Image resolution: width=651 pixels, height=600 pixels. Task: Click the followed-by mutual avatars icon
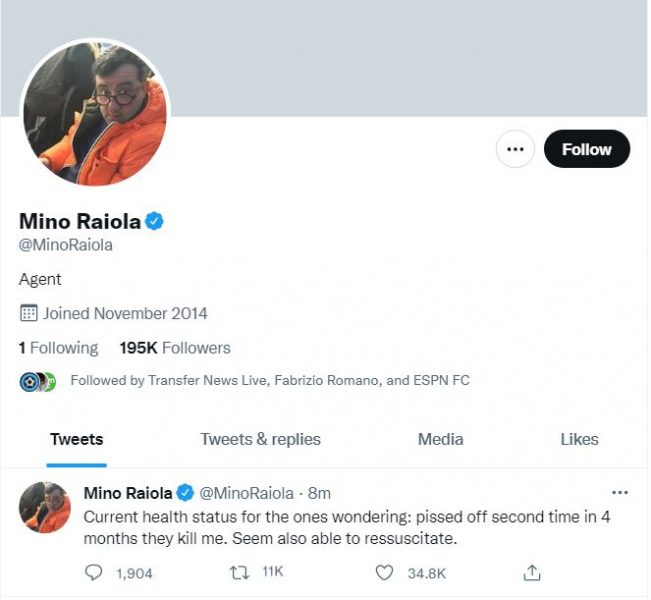[x=37, y=381]
